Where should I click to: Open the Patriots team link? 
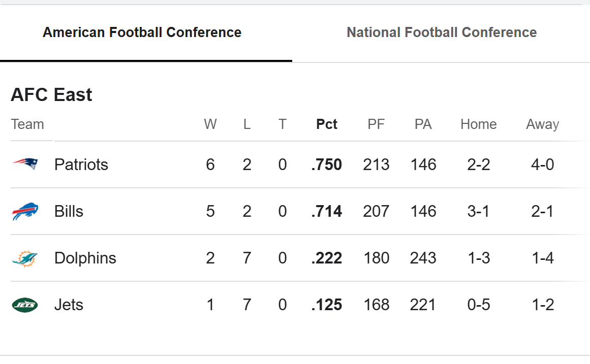pyautogui.click(x=81, y=164)
